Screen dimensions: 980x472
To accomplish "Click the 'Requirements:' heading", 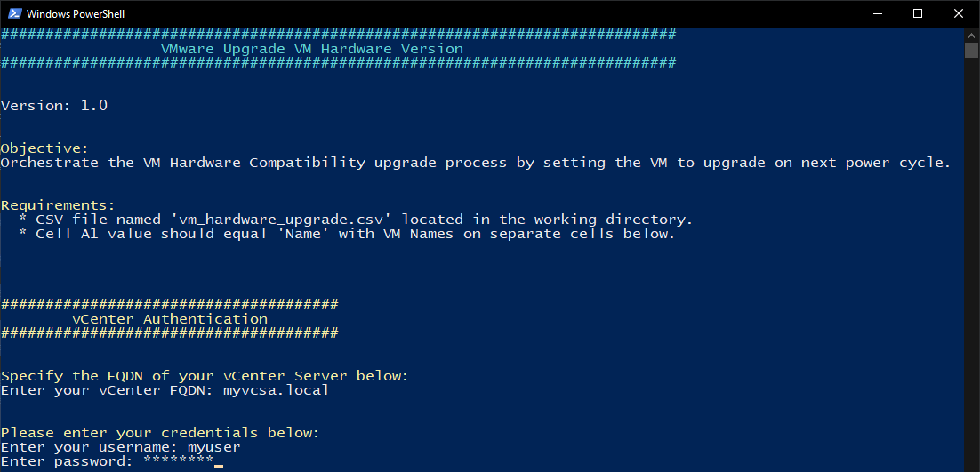I will (58, 205).
